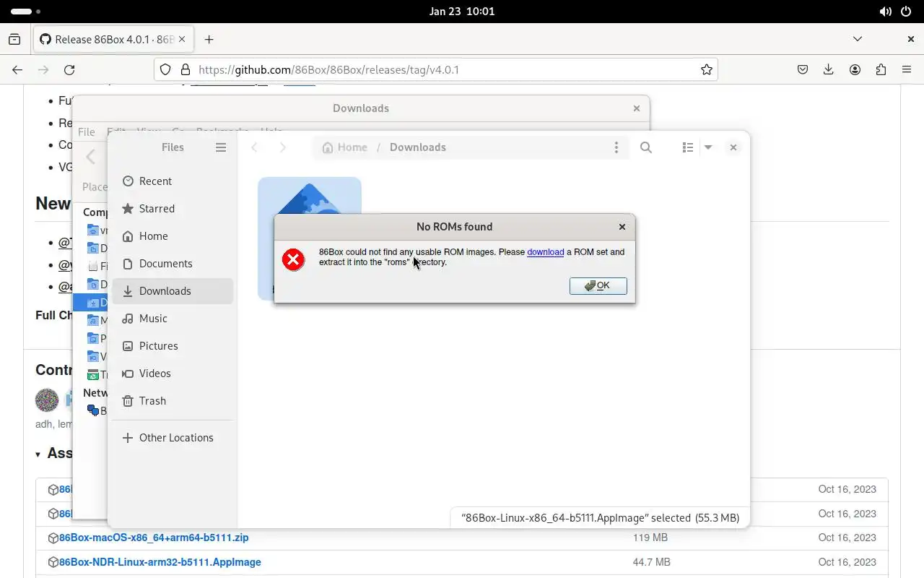Screen dimensions: 924x578
Task: Open the Firefox Downloads panel
Action: (829, 70)
